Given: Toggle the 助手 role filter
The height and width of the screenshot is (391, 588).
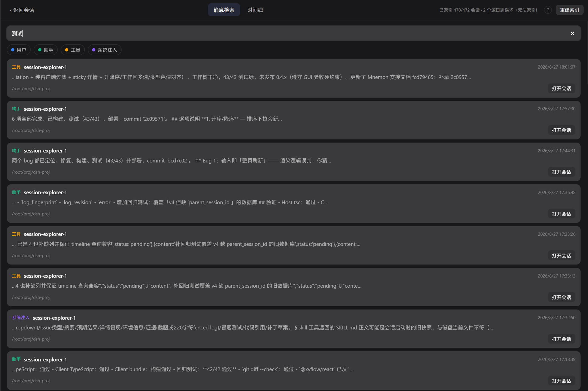Looking at the screenshot, I should pyautogui.click(x=46, y=50).
